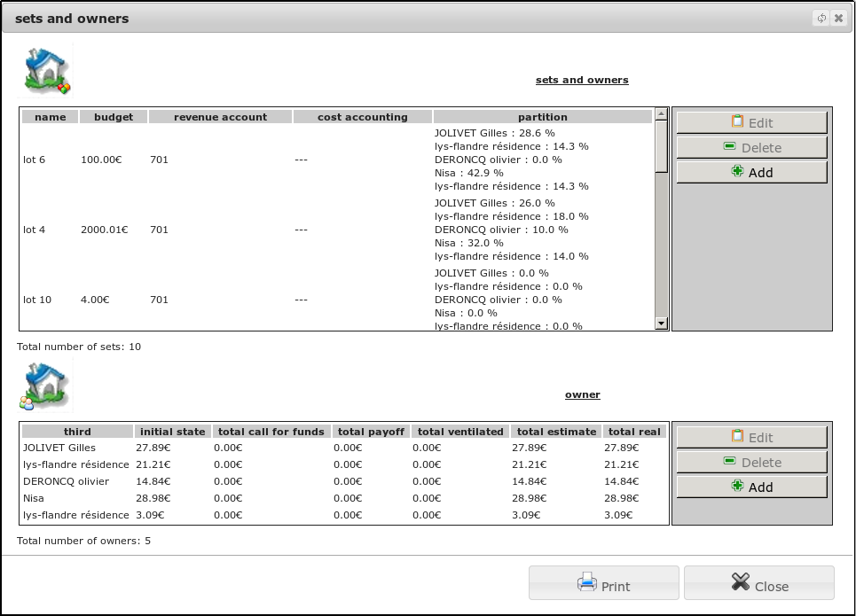Screen dimensions: 856x616
Task: Click Edit in the sets panel
Action: (751, 123)
